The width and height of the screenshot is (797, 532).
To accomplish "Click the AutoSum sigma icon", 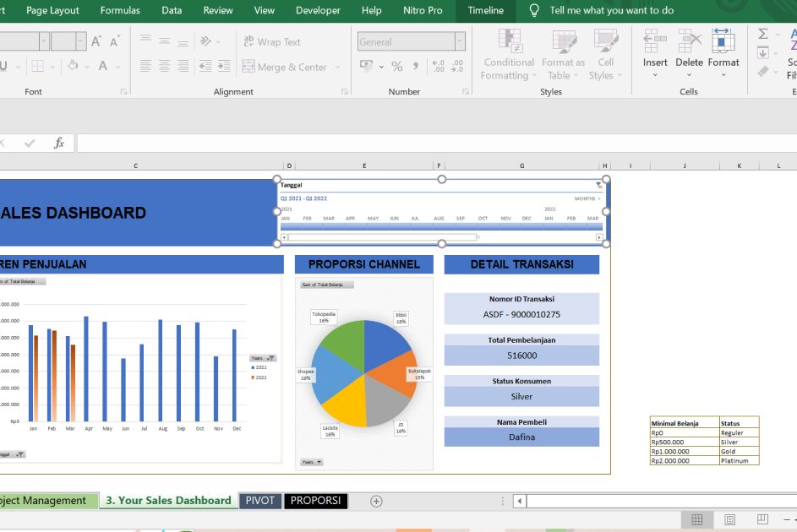I will [763, 35].
